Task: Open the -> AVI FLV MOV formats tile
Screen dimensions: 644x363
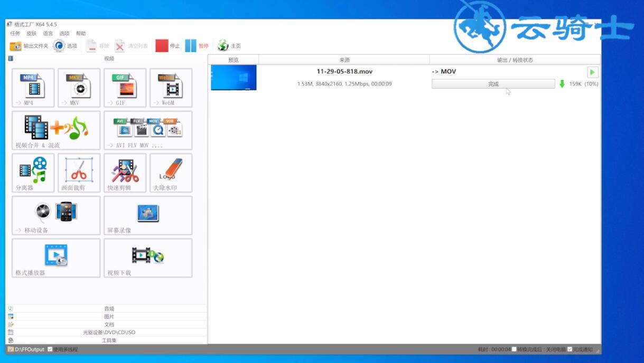Action: (148, 130)
